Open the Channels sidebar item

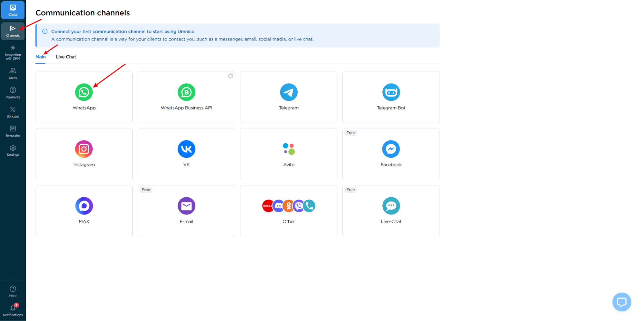click(x=13, y=31)
